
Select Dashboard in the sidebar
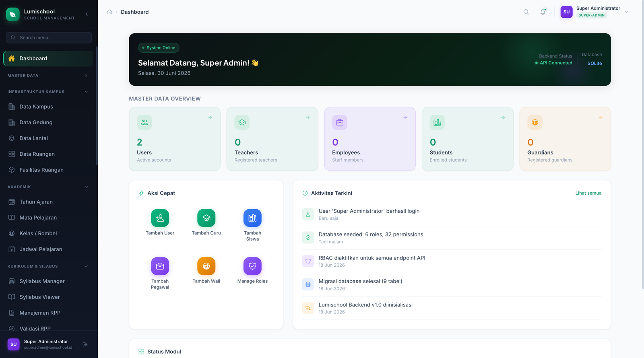click(48, 59)
